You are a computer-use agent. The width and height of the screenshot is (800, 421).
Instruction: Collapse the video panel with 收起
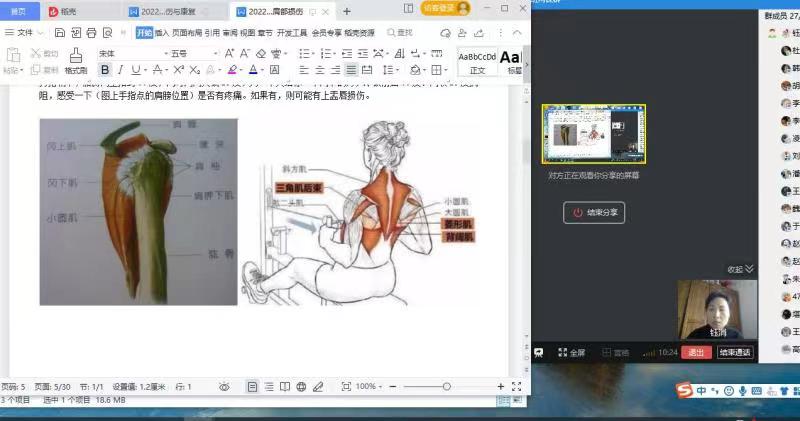coord(740,269)
